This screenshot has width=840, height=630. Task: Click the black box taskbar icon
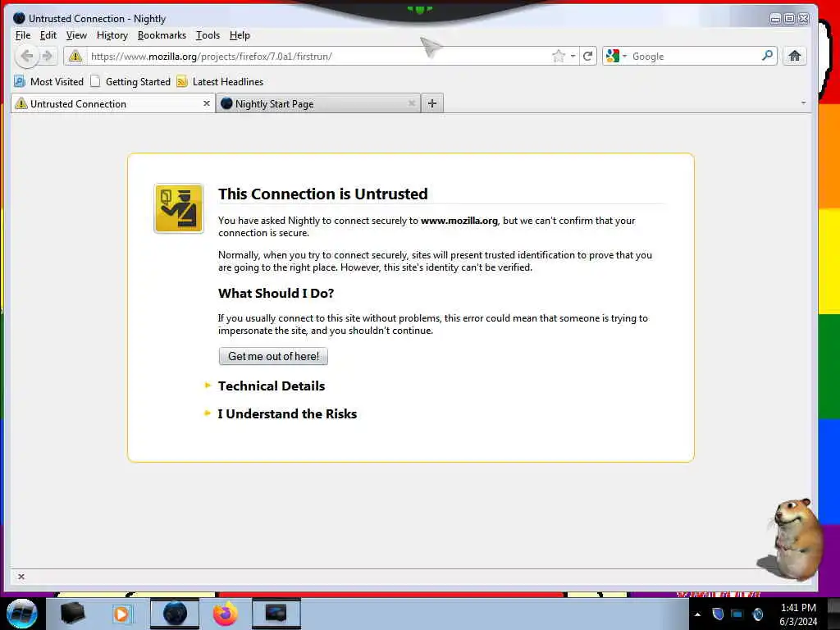pos(72,614)
